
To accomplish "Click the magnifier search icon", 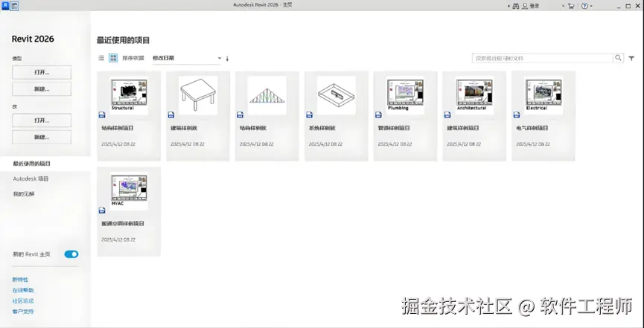I will coord(618,58).
